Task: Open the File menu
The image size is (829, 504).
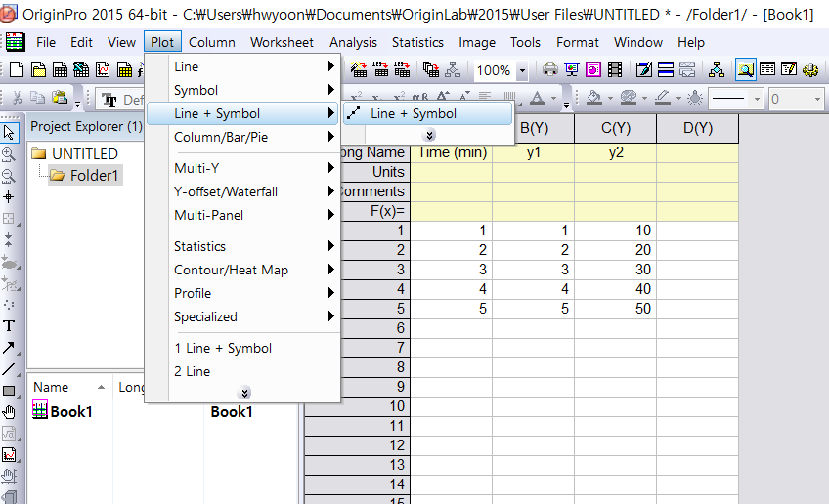Action: (46, 42)
